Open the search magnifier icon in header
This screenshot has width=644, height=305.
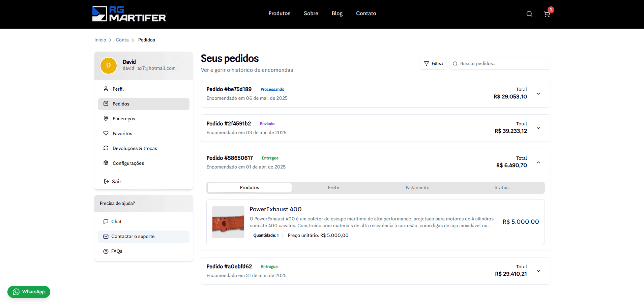[529, 14]
